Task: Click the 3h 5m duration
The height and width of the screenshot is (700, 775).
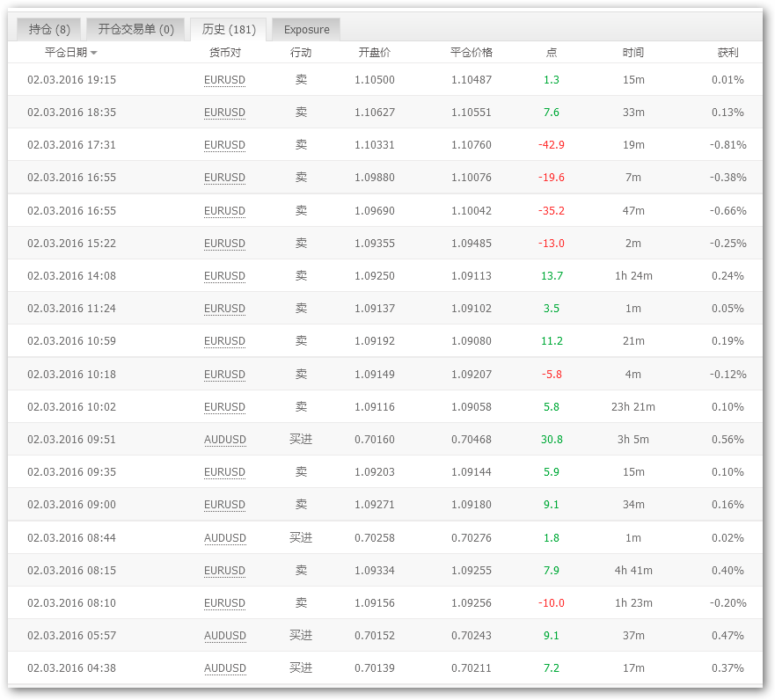Action: click(x=633, y=440)
